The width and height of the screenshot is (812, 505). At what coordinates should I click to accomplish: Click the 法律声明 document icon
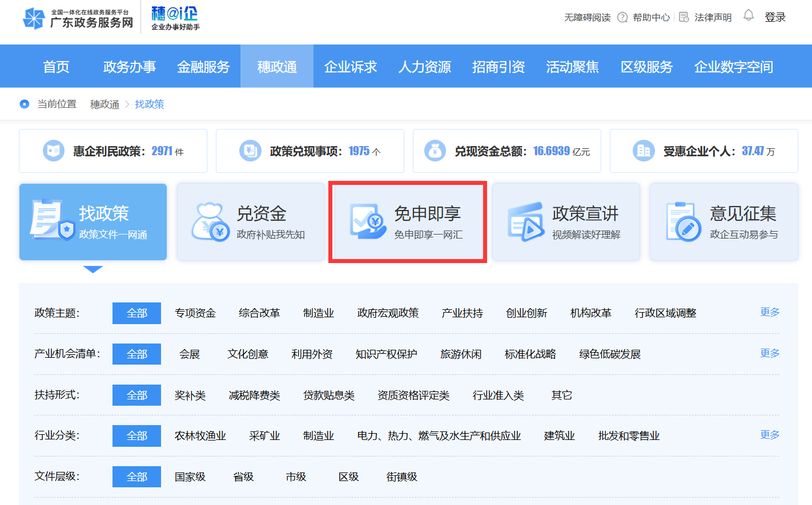pyautogui.click(x=684, y=18)
